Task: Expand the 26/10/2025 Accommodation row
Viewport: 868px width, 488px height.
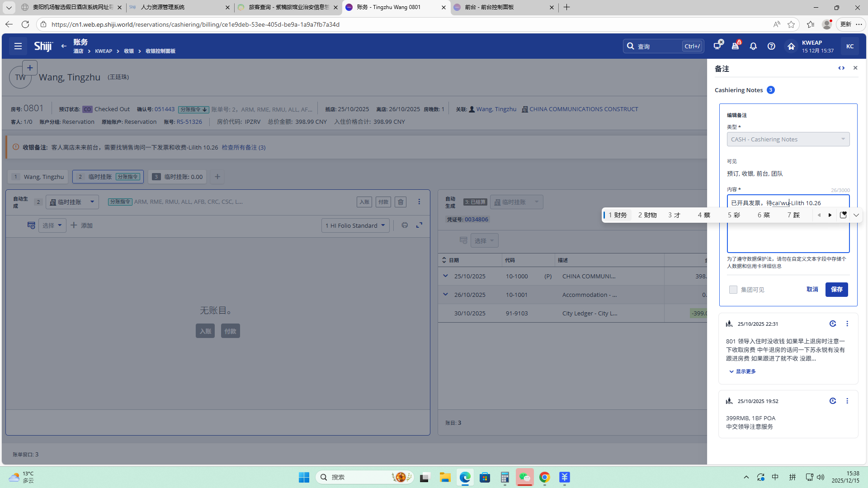Action: (445, 295)
